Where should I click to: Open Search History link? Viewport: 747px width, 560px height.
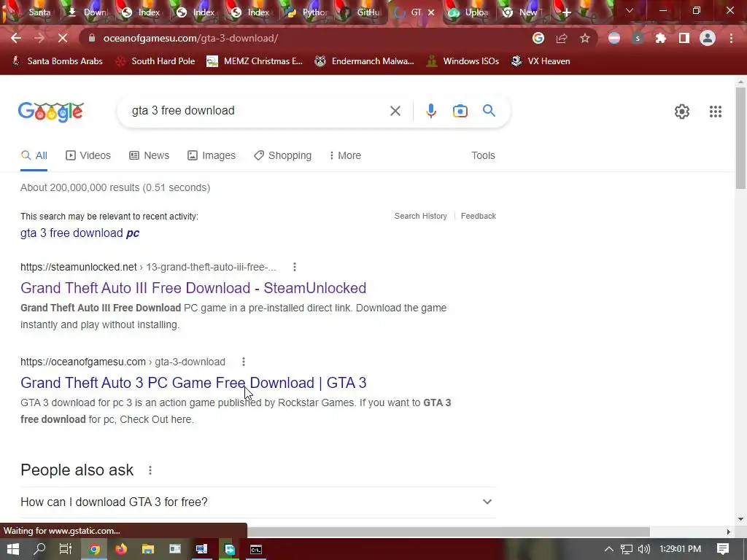tap(421, 216)
